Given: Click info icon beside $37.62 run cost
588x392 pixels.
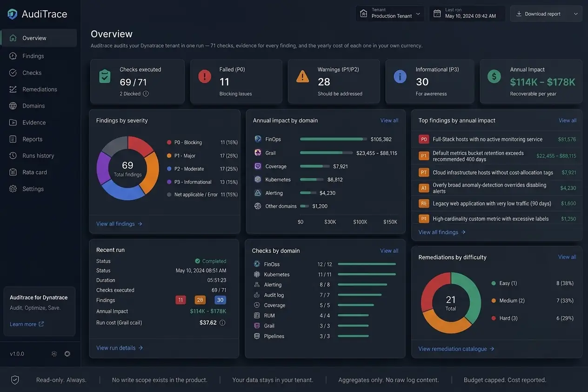Looking at the screenshot, I should tap(222, 323).
